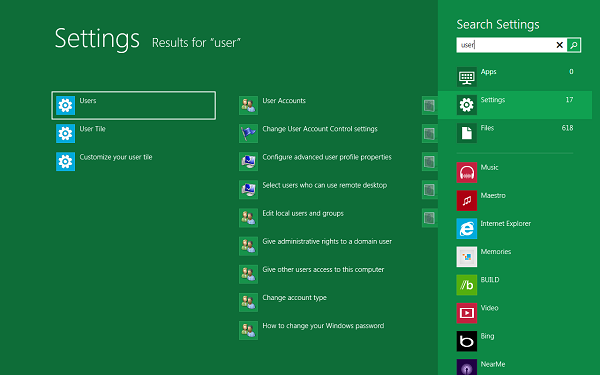600x375 pixels.
Task: Click the Apps keyboard icon
Action: point(466,77)
